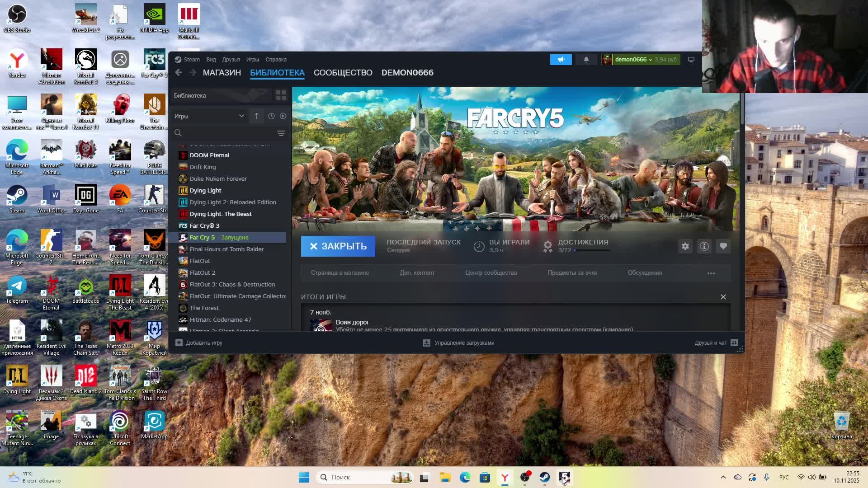Screen dimensions: 868x488
Task: Switch library to grid collections view
Action: (x=281, y=95)
